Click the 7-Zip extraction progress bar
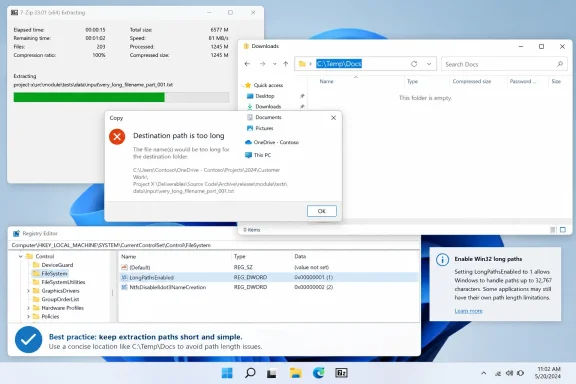576x384 pixels. tap(121, 97)
